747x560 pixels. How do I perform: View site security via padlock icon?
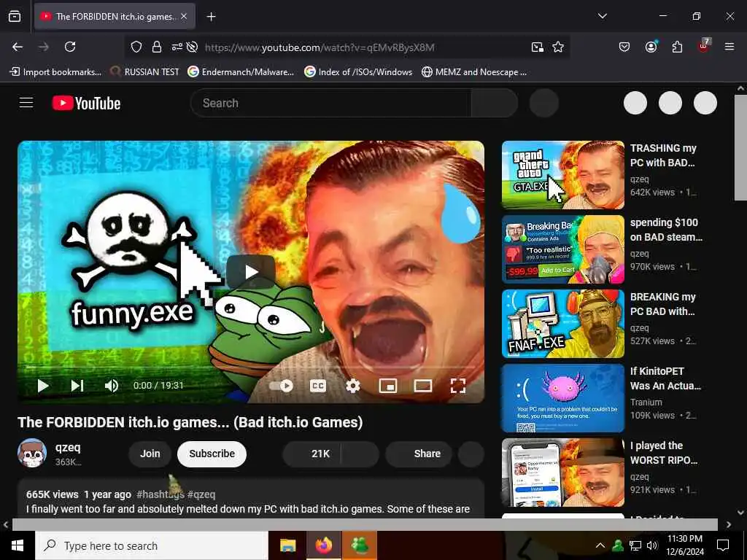click(156, 47)
